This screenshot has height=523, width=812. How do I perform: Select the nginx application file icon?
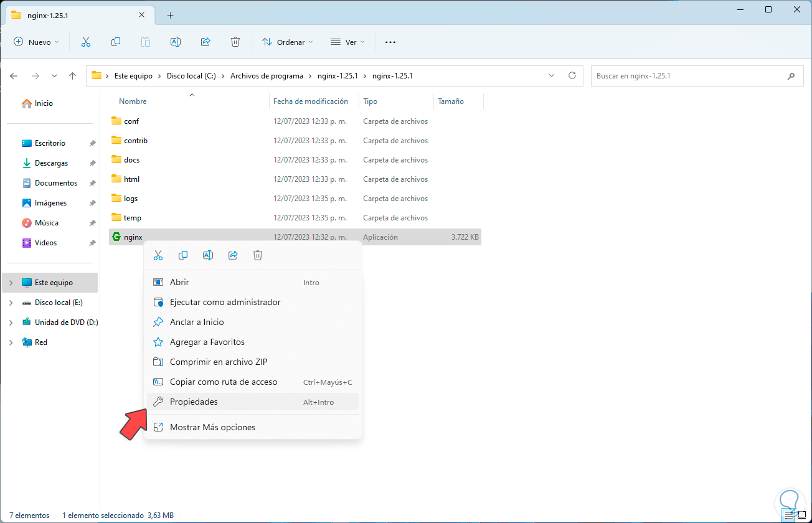116,237
